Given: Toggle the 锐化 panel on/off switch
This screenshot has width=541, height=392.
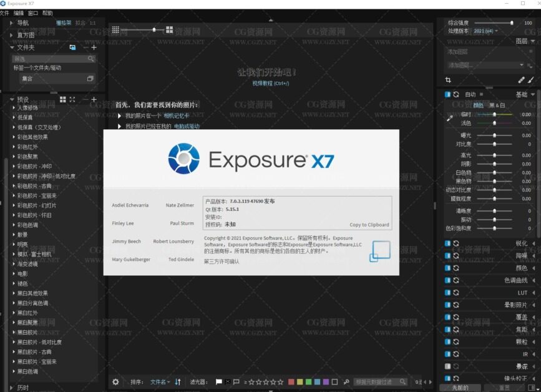Looking at the screenshot, I should coord(447,243).
